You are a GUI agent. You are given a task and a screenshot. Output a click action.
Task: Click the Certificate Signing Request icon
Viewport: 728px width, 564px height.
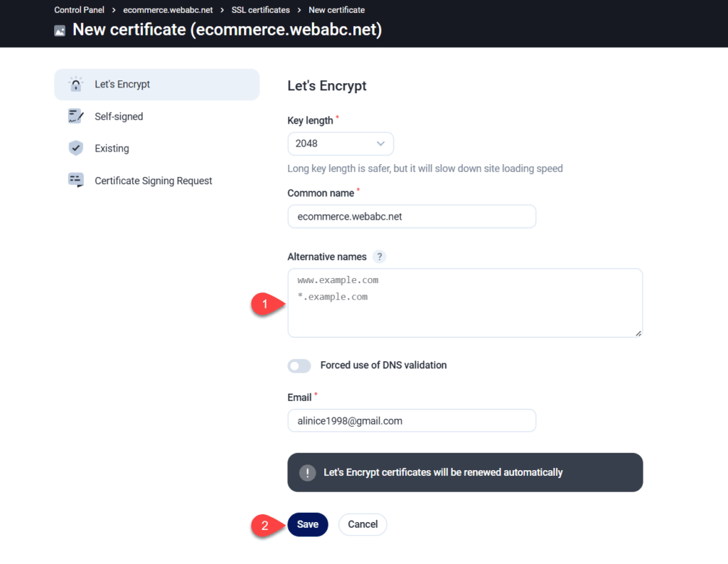click(x=75, y=181)
